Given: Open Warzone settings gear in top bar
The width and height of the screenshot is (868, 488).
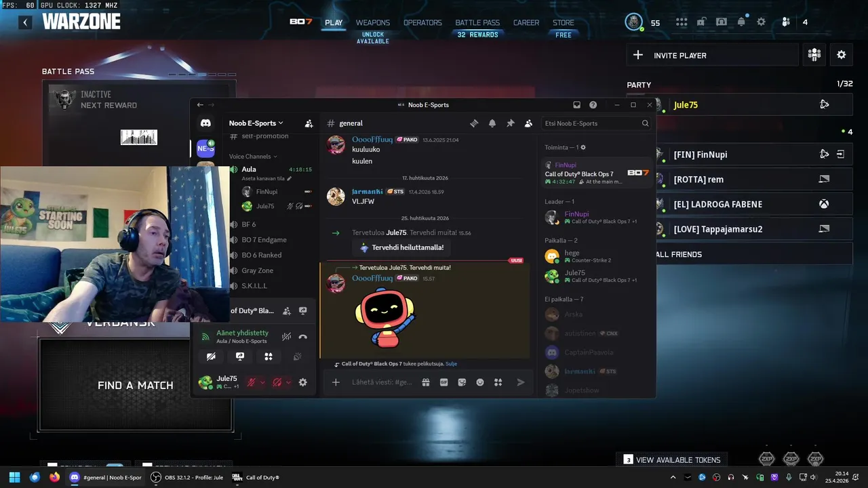Looking at the screenshot, I should click(761, 22).
